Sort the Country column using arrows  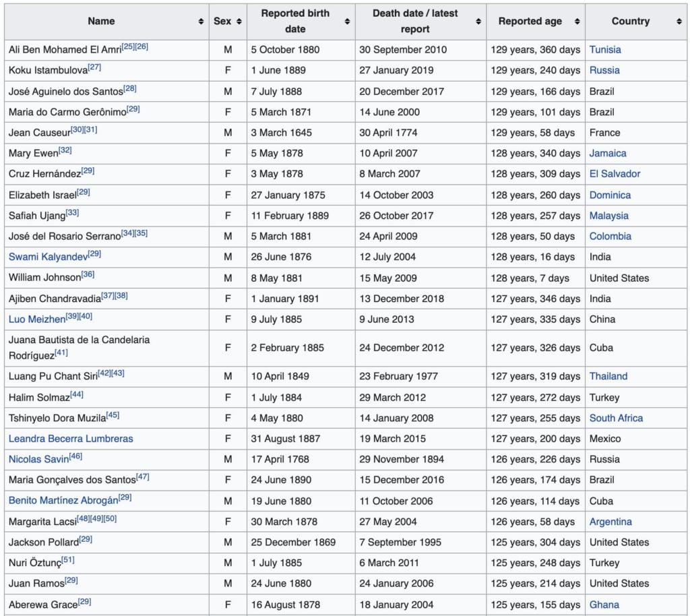click(679, 22)
